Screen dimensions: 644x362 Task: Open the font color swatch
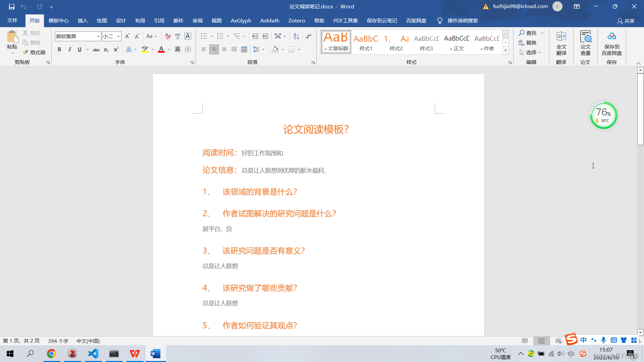[x=161, y=49]
